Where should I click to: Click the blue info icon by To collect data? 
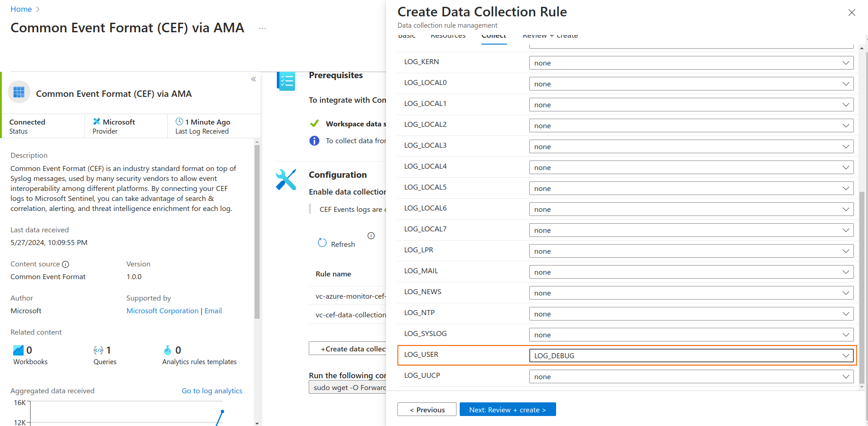click(x=314, y=141)
